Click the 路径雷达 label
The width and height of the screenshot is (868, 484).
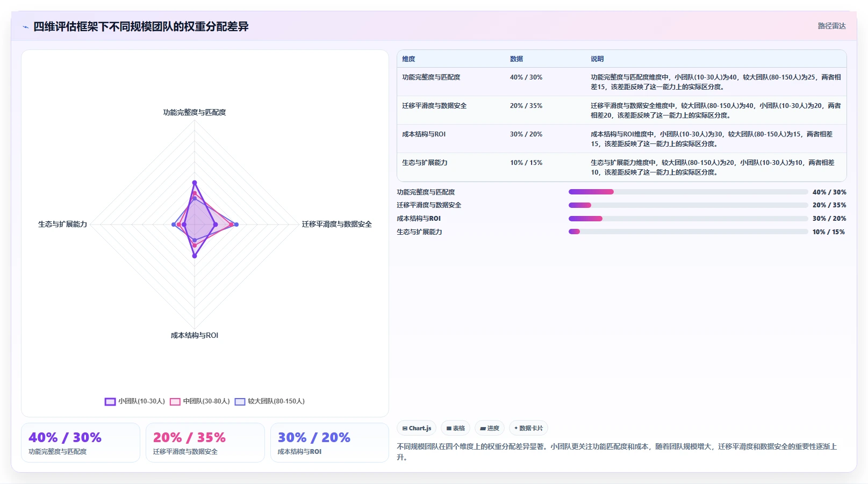click(831, 26)
